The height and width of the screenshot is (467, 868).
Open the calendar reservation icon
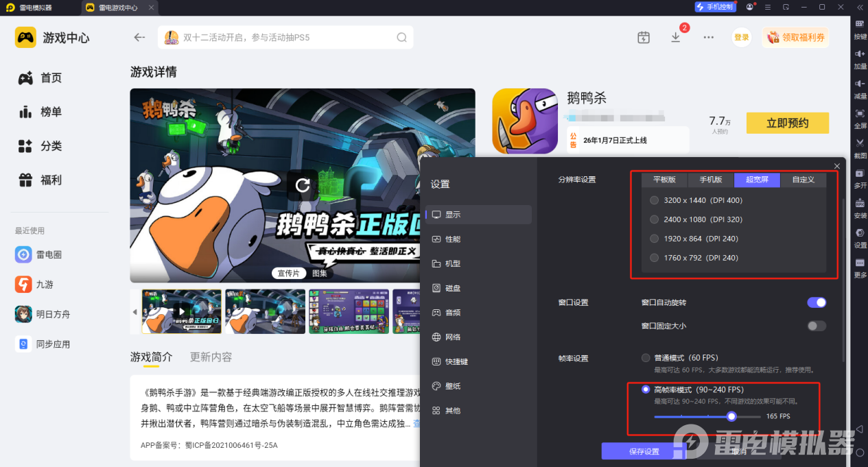coord(643,37)
